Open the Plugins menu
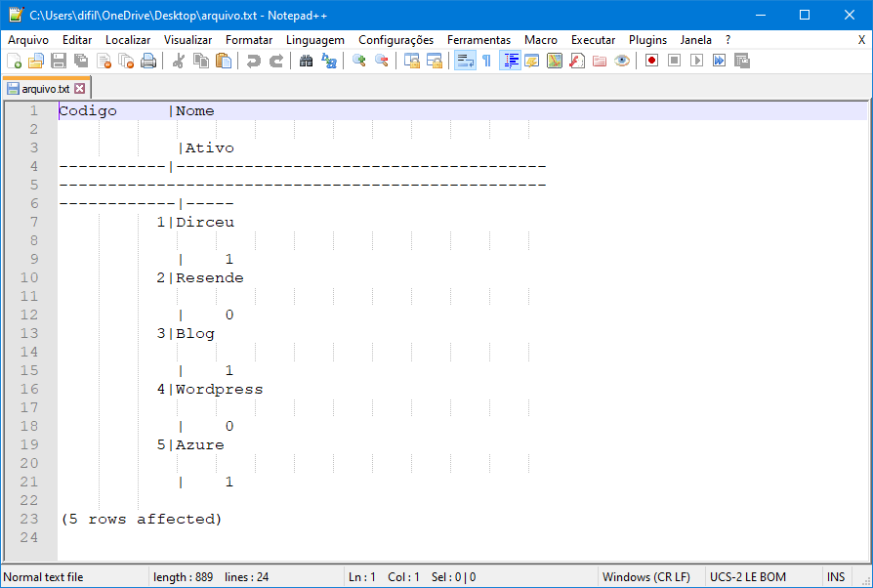This screenshot has width=873, height=588. pyautogui.click(x=647, y=40)
